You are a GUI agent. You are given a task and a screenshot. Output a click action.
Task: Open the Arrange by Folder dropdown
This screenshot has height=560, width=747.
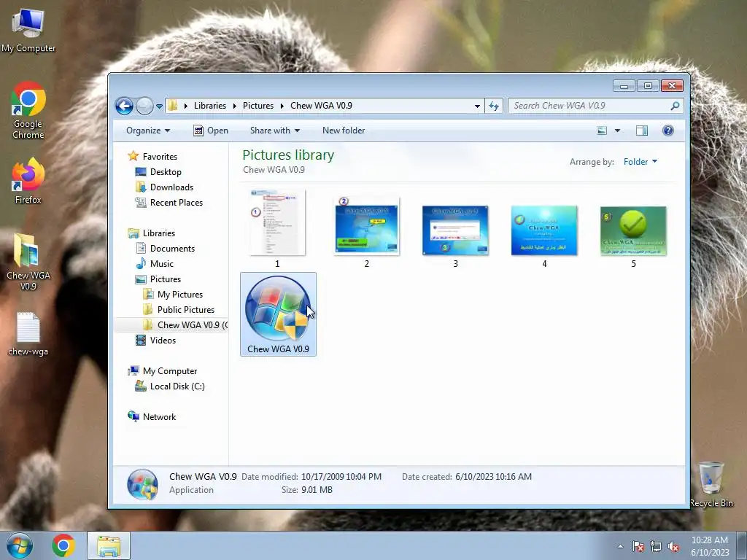[x=640, y=162]
